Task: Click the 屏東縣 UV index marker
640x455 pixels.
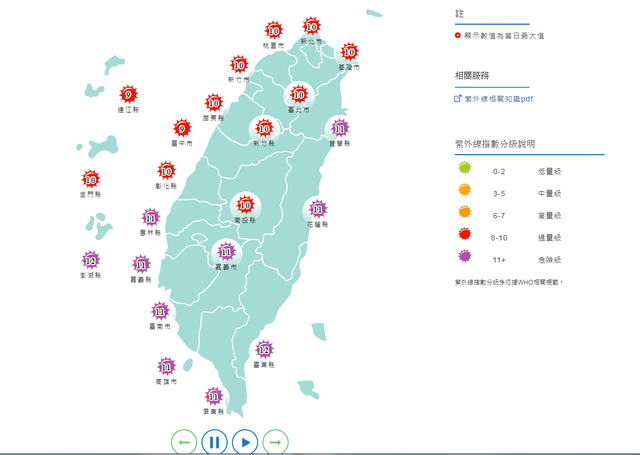Action: [x=213, y=396]
